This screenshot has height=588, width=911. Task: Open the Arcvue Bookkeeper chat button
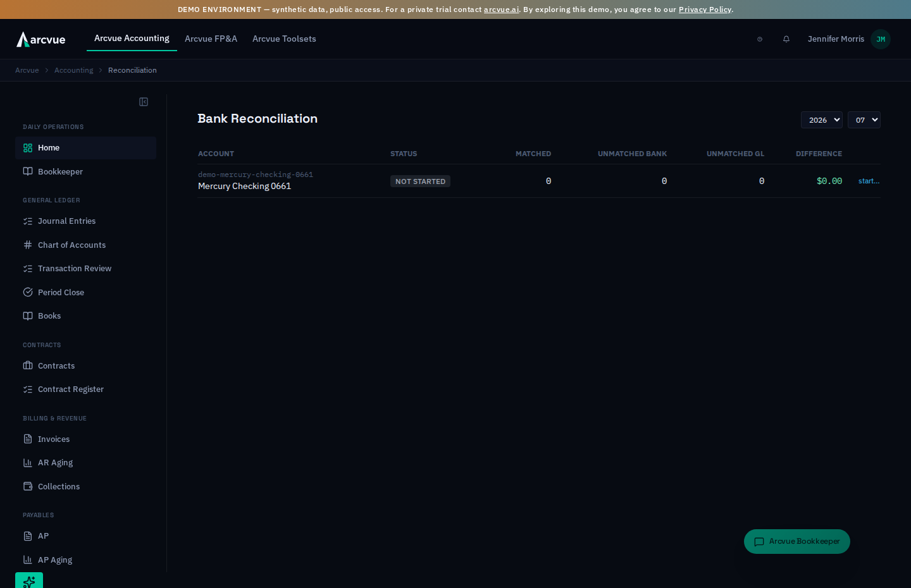[797, 541]
